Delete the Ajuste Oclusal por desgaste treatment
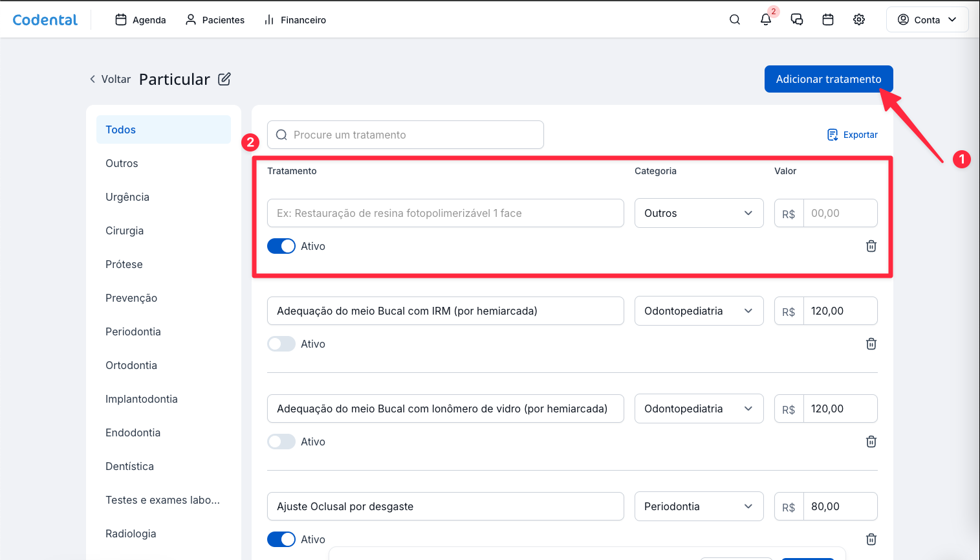Screen dimensions: 980x560 click(871, 539)
